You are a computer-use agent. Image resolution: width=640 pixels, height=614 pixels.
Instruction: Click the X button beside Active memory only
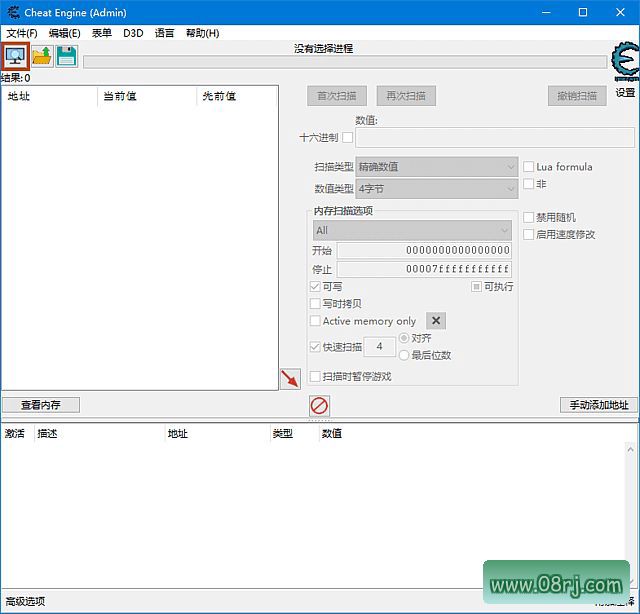(436, 320)
